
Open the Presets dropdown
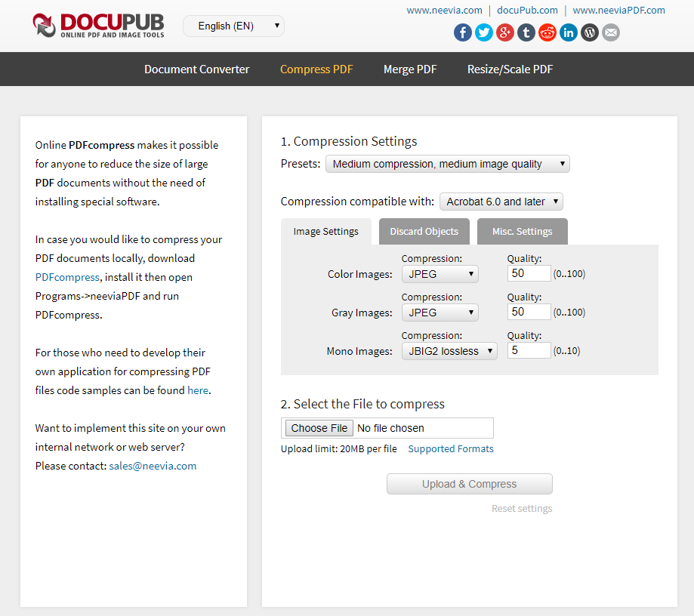click(447, 163)
